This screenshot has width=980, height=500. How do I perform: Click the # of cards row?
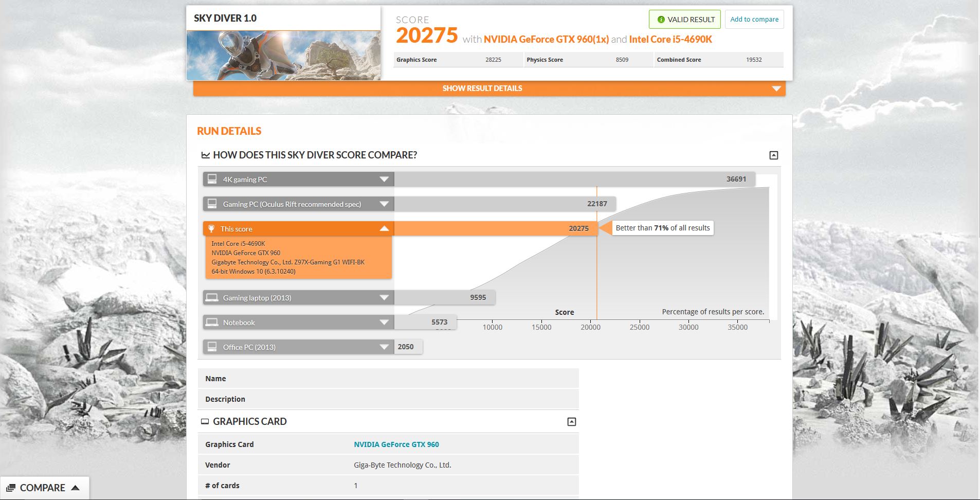pos(388,486)
